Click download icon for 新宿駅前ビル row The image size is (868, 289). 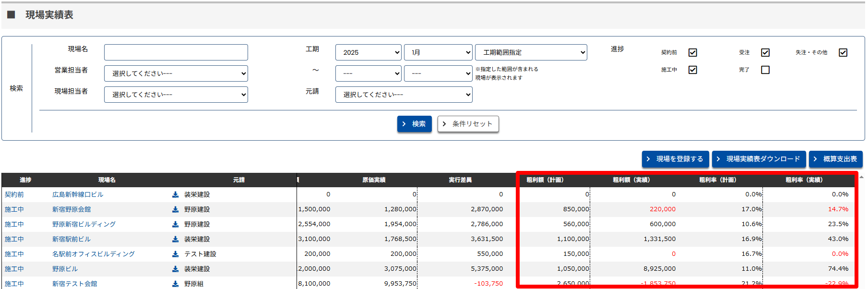coord(176,239)
